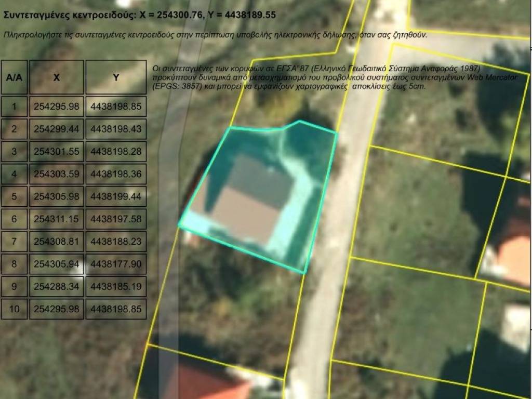Select X value 254305.94 in row 8

(56, 264)
